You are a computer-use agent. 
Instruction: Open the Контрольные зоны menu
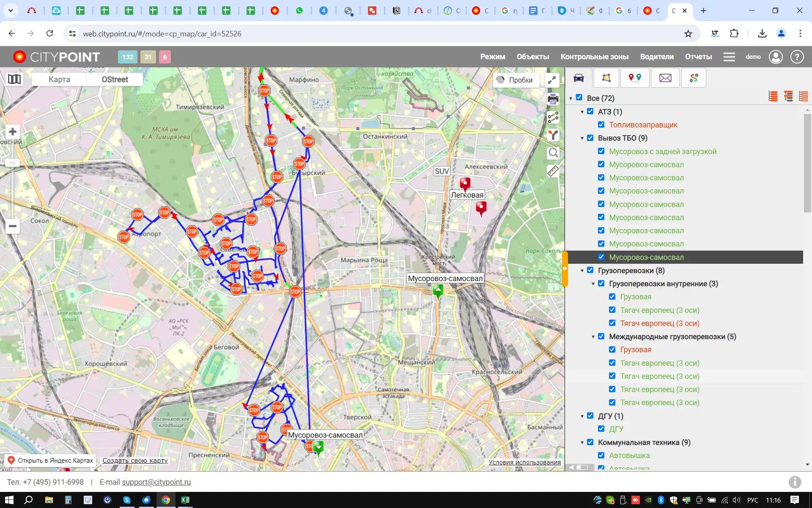click(595, 57)
